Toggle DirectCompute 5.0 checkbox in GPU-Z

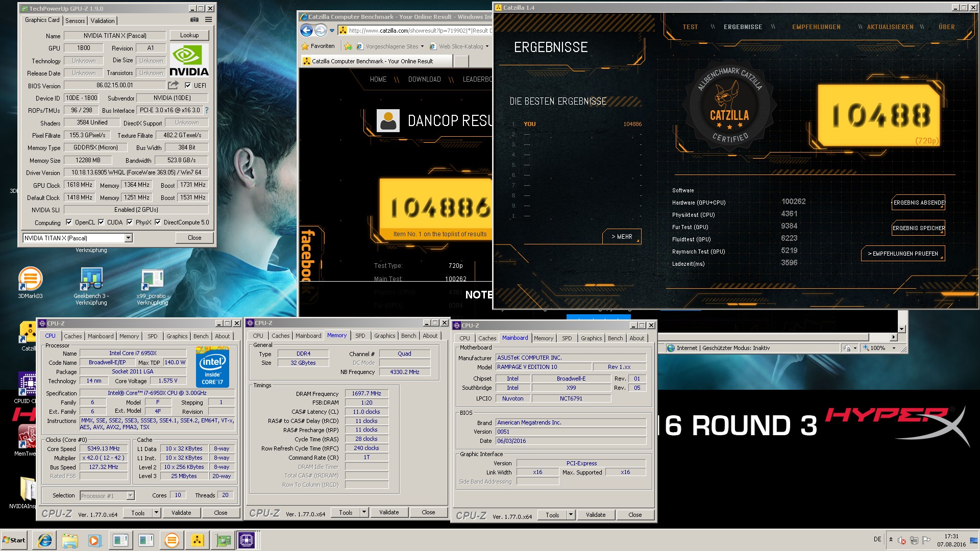coord(158,222)
